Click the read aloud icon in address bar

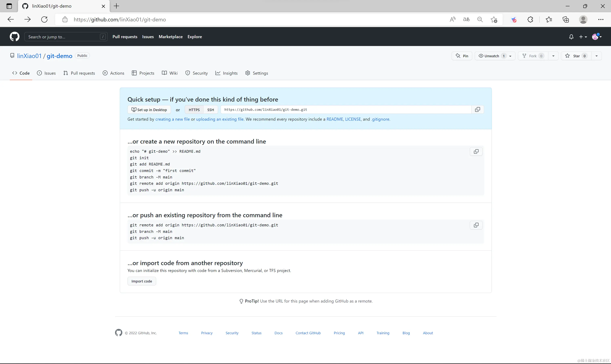coord(452,20)
